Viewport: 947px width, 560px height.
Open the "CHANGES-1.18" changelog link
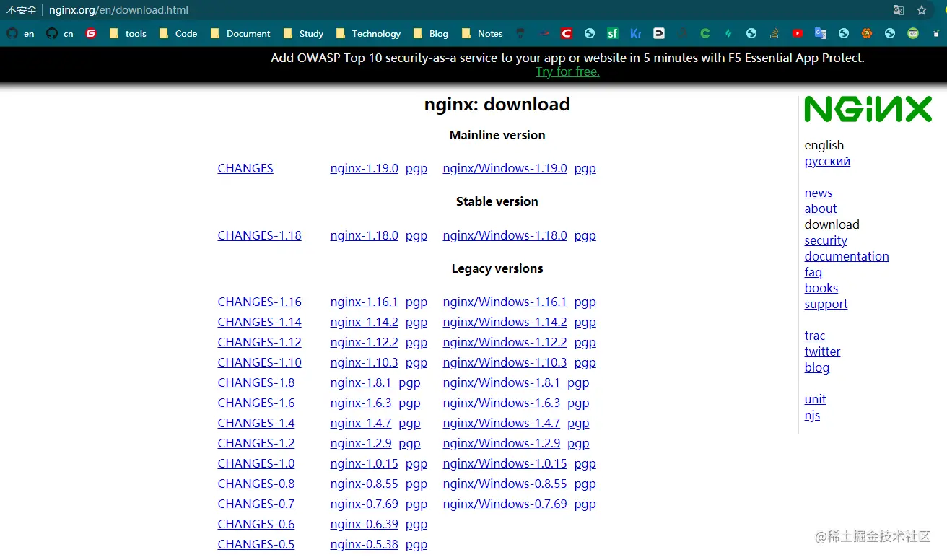click(x=260, y=235)
